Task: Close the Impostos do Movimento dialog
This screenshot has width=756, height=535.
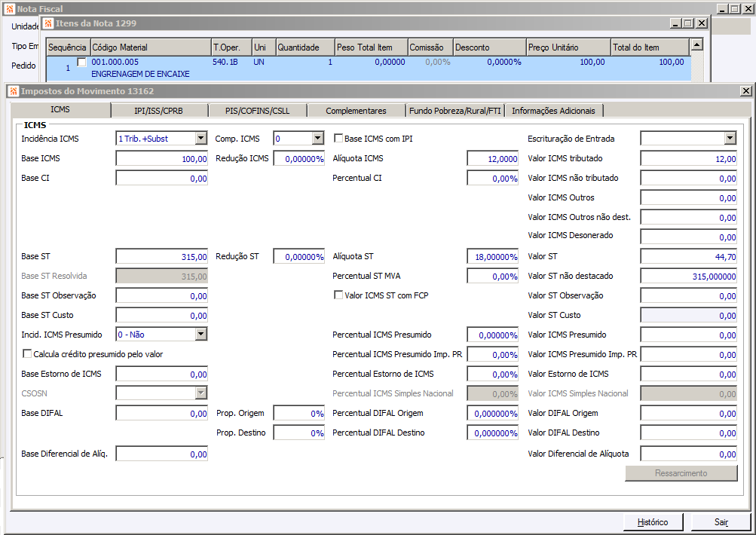Action: tap(745, 91)
